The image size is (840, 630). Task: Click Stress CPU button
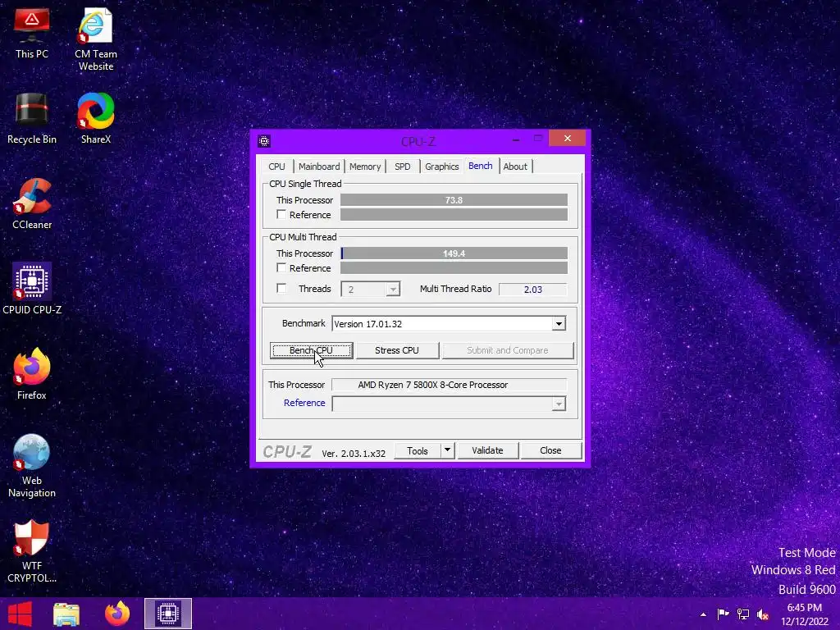tap(397, 350)
